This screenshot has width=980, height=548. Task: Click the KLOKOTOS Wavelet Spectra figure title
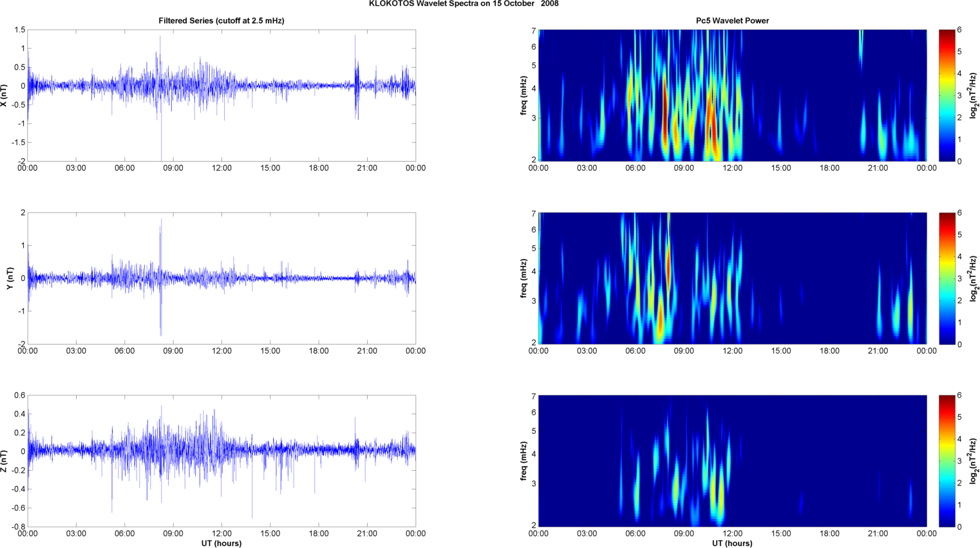464,4
